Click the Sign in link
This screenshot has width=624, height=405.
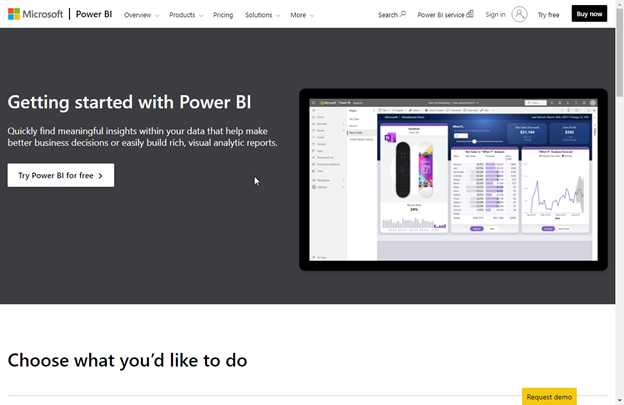[x=495, y=14]
